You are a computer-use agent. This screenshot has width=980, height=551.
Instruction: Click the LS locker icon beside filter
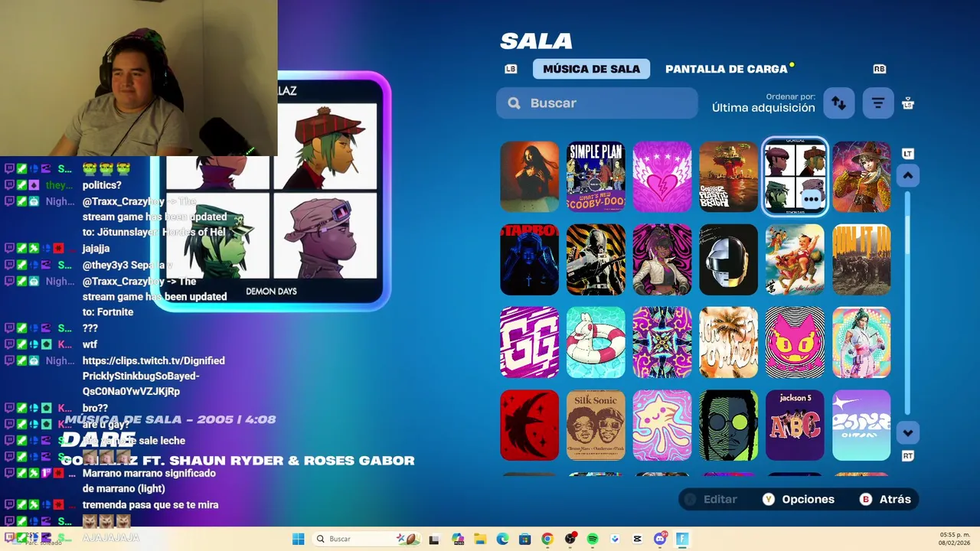coord(908,103)
